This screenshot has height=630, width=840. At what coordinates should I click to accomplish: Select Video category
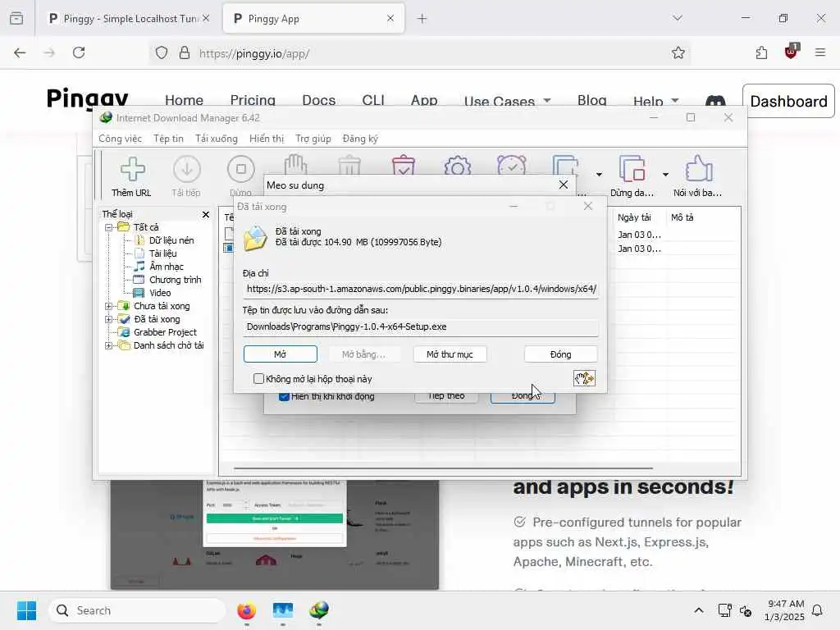click(160, 293)
